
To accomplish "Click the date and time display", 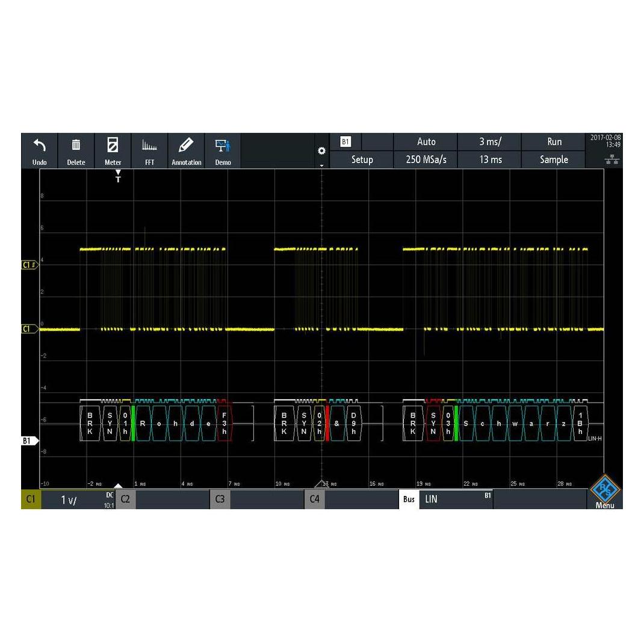I will pyautogui.click(x=605, y=141).
